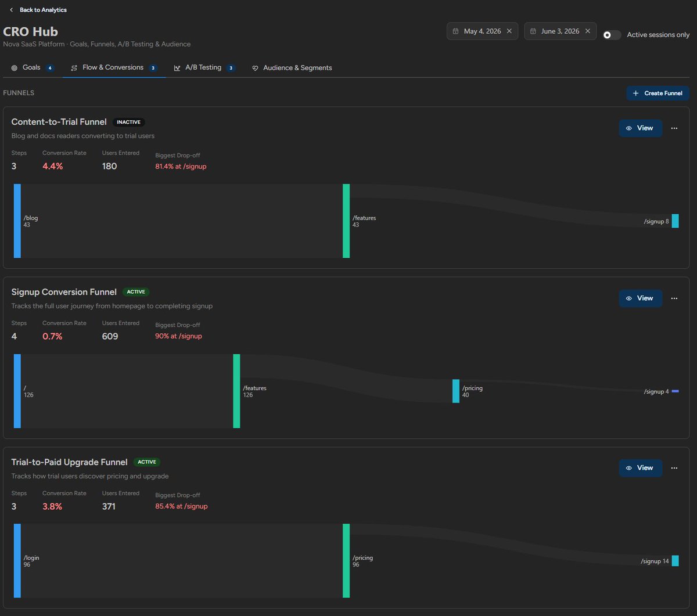Select the /signup 14 step bar
Image resolution: width=697 pixels, height=616 pixels.
tap(675, 561)
